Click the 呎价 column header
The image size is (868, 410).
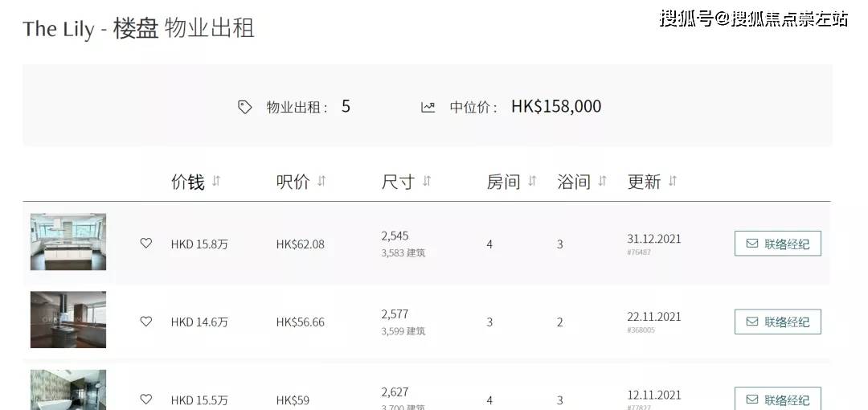(x=293, y=182)
